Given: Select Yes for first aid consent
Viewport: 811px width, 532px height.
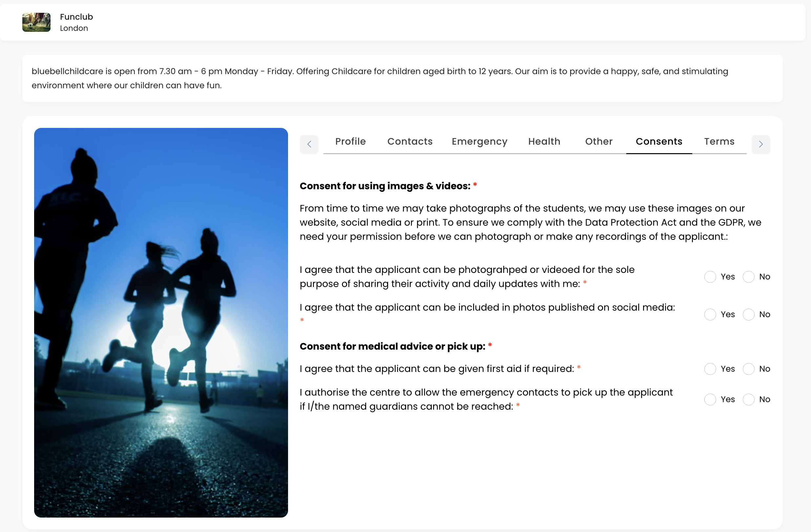Looking at the screenshot, I should (710, 369).
